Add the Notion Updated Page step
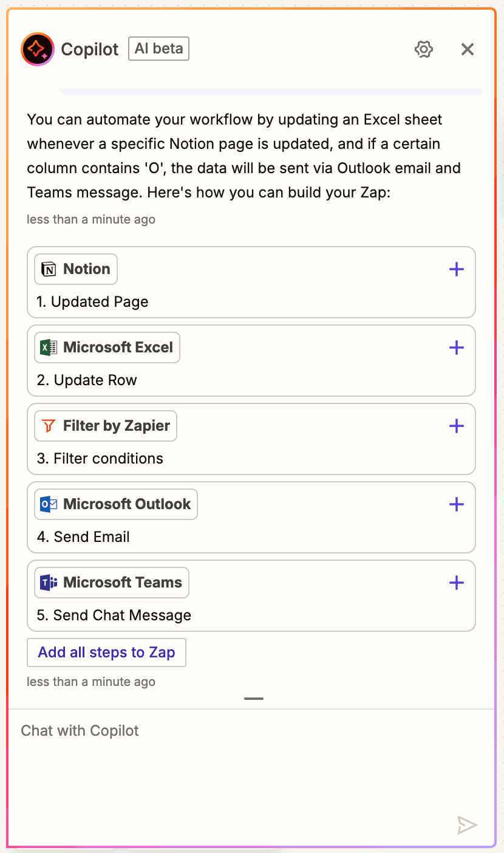 click(456, 269)
